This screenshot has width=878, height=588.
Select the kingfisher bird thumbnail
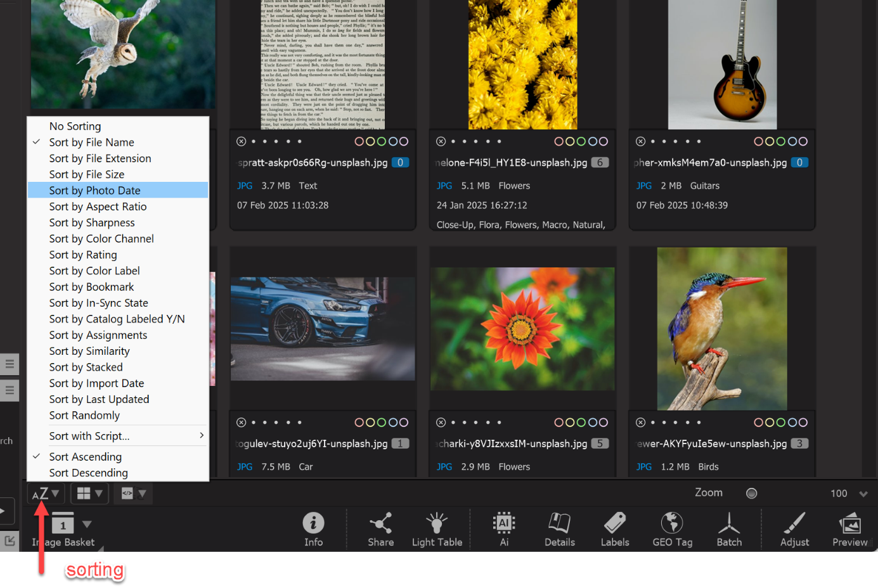pyautogui.click(x=722, y=329)
